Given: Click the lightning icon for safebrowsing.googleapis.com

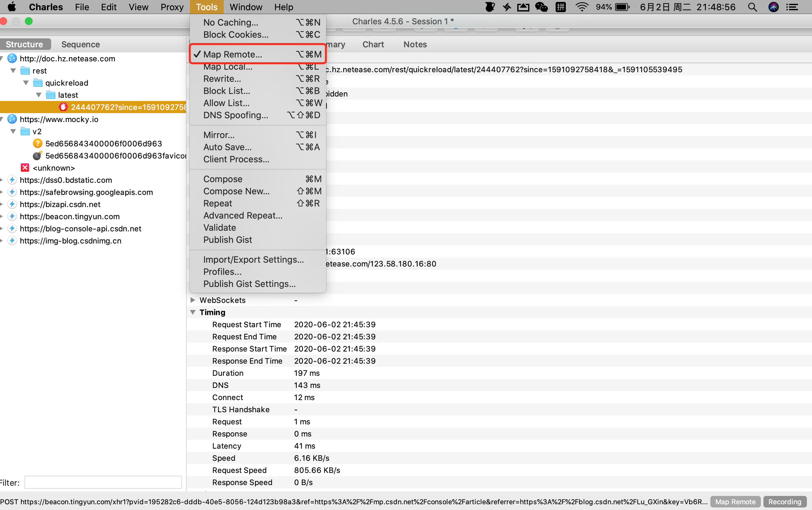Looking at the screenshot, I should [x=12, y=192].
